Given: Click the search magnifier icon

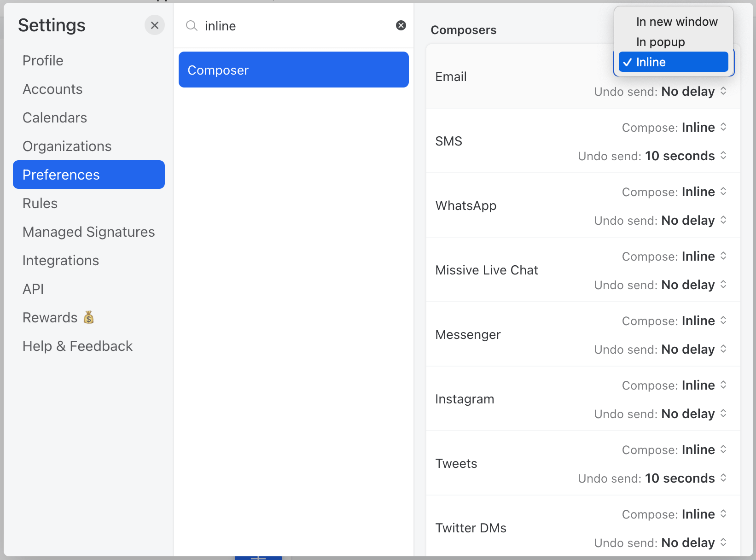Looking at the screenshot, I should 191,26.
